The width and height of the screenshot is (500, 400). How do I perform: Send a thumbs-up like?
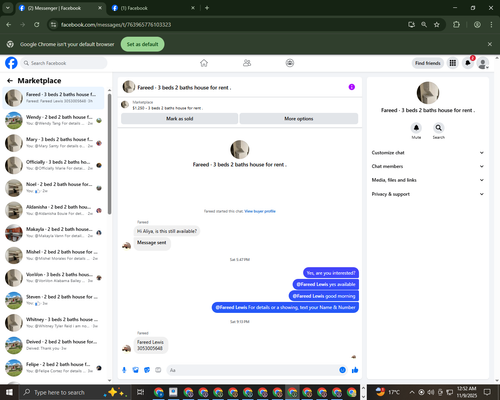point(355,370)
